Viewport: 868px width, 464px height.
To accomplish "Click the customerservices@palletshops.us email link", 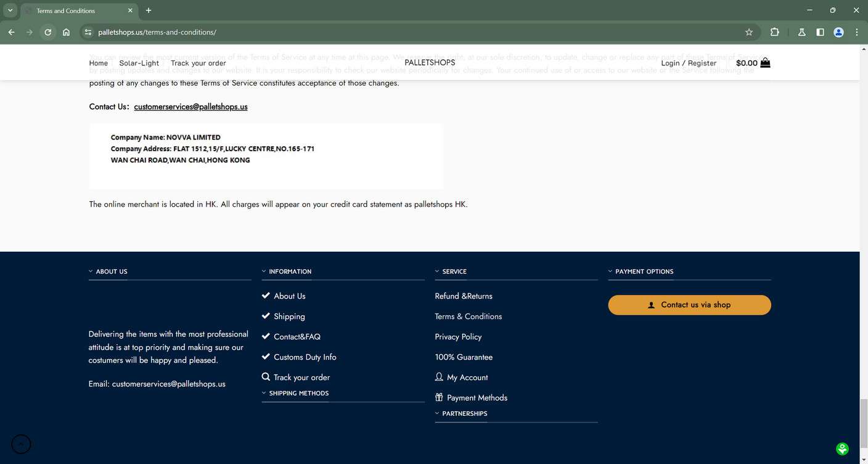I will (x=190, y=106).
